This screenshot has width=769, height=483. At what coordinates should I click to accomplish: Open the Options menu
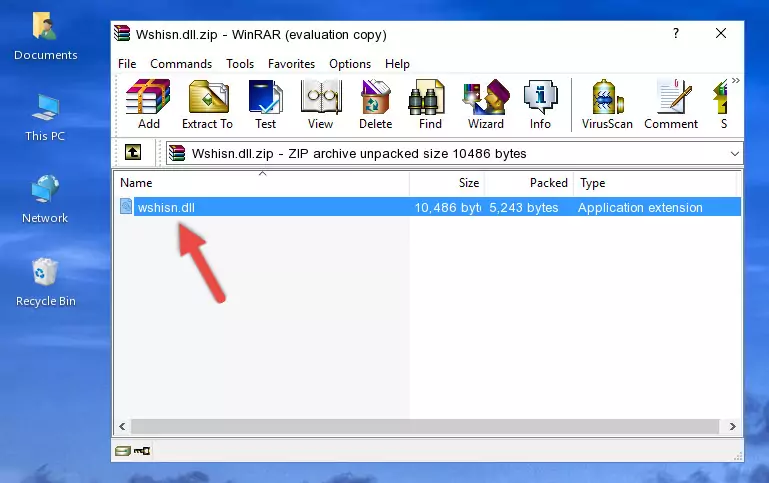click(x=350, y=64)
